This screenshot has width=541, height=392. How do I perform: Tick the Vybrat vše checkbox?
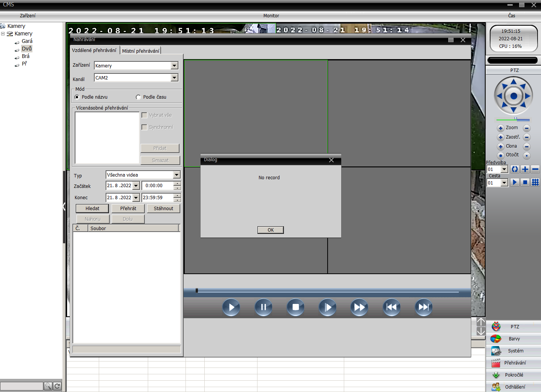[144, 115]
